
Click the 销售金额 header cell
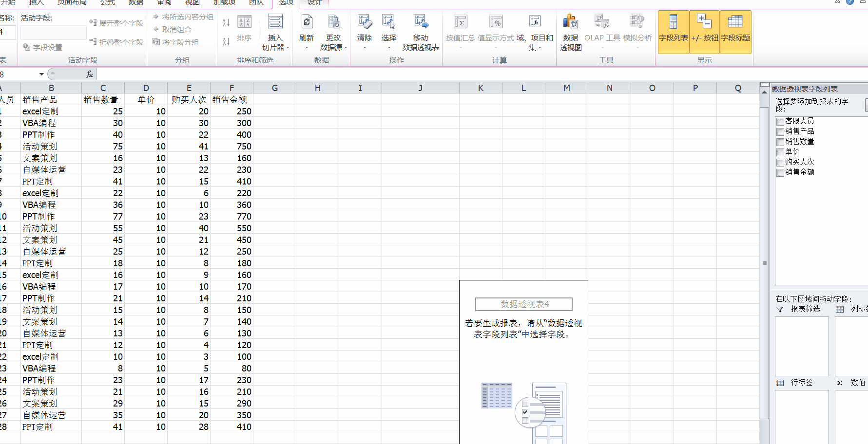point(231,99)
